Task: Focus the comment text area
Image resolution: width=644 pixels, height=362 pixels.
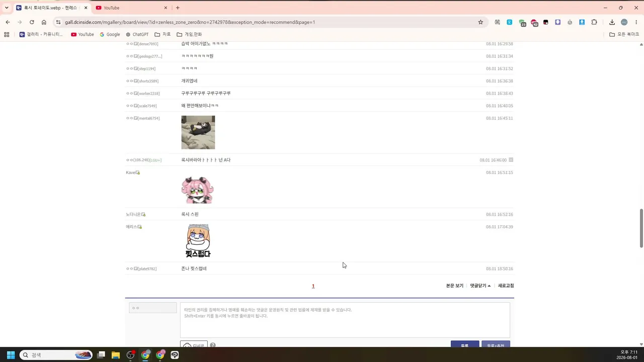Action: point(345,320)
